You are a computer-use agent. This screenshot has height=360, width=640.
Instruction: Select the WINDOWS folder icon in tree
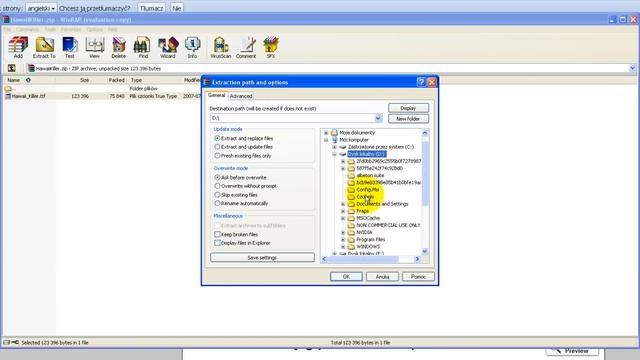(x=351, y=247)
